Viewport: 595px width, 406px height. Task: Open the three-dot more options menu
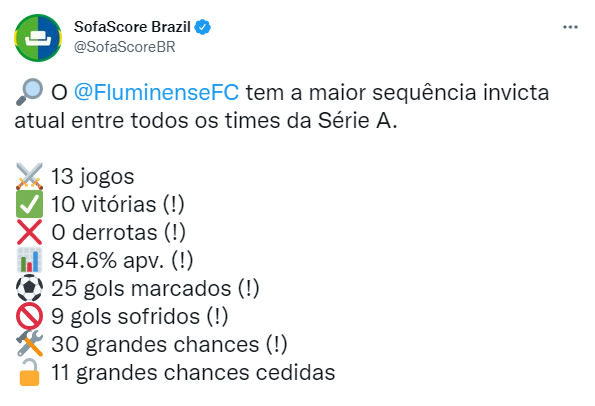point(570,27)
